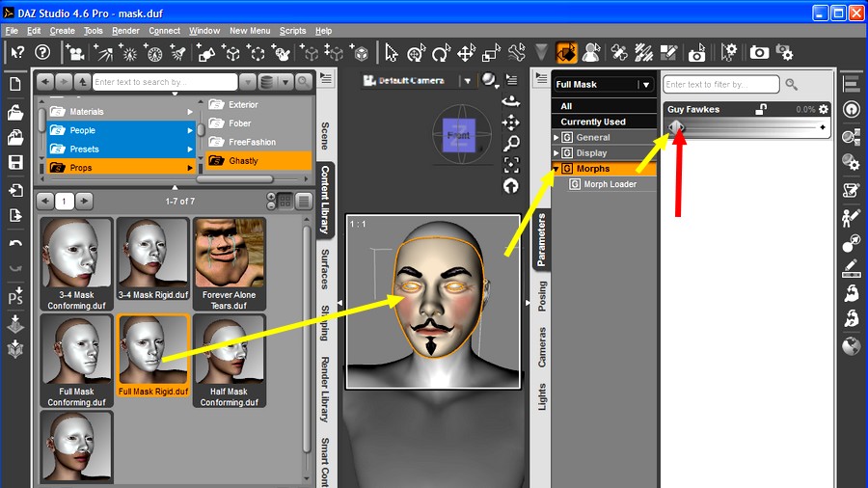Select the Translate four-arrow tool
This screenshot has height=488, width=868.
point(466,53)
